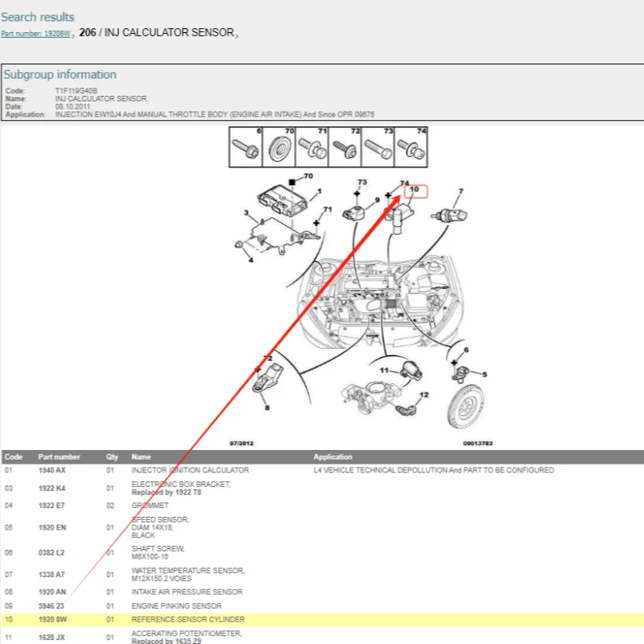Select screw thumbnail numbered 6
Screen dimensions: 644x644
point(246,147)
